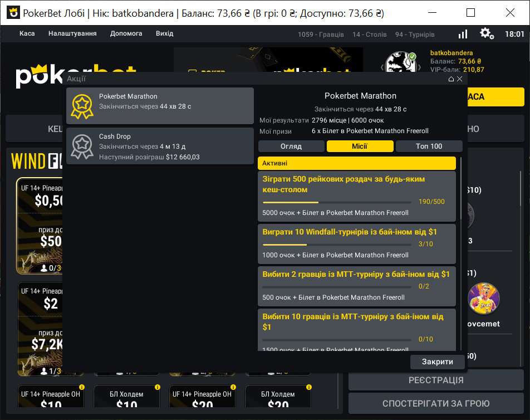Open the Вибити 2 гравців mission
The image size is (530, 420).
point(357,286)
